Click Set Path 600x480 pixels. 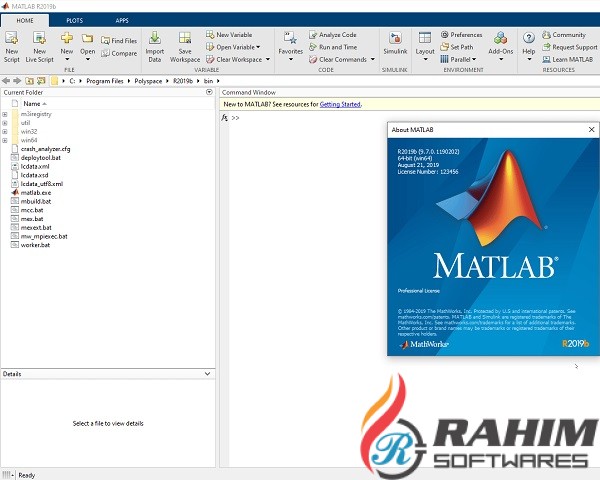(457, 47)
